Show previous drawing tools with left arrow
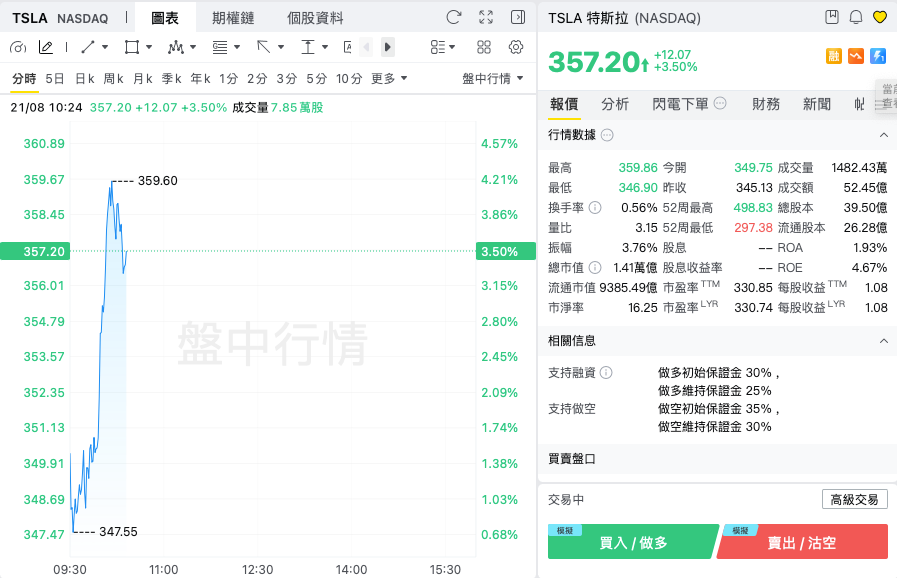This screenshot has height=578, width=897. point(366,47)
